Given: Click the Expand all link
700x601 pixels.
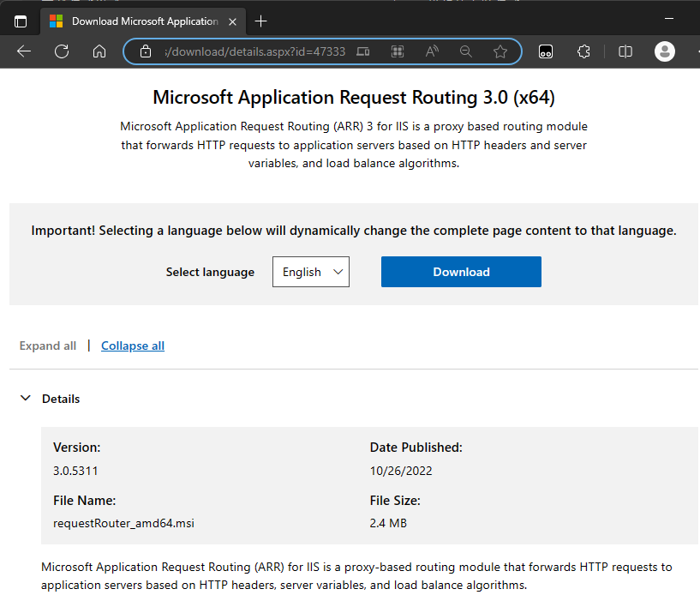Looking at the screenshot, I should [x=48, y=346].
